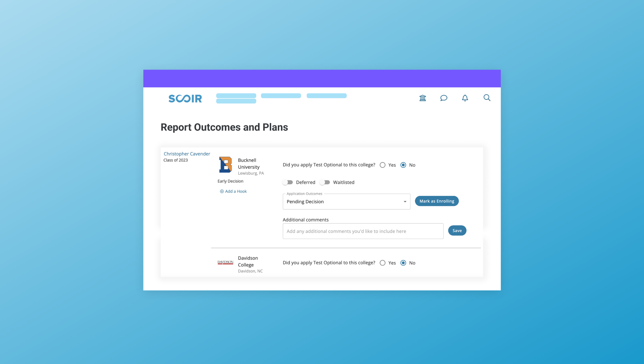644x364 pixels.
Task: Click the Add a Hook link icon
Action: pos(221,191)
